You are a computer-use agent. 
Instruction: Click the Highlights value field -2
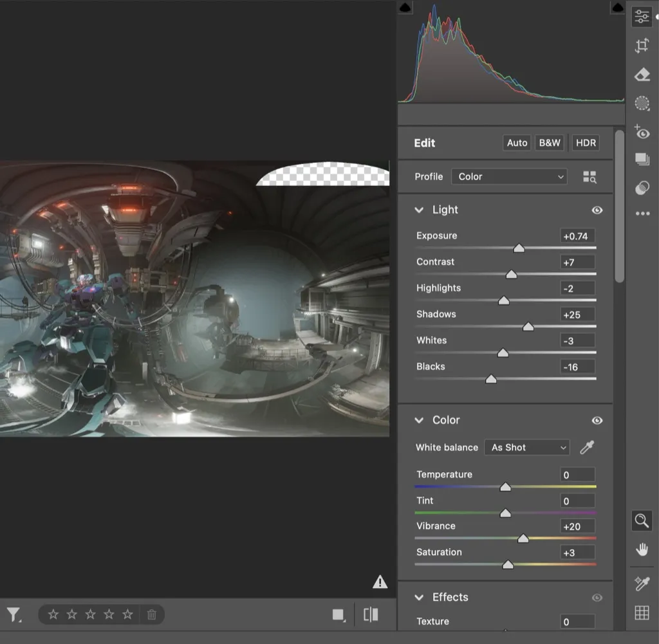click(x=577, y=289)
